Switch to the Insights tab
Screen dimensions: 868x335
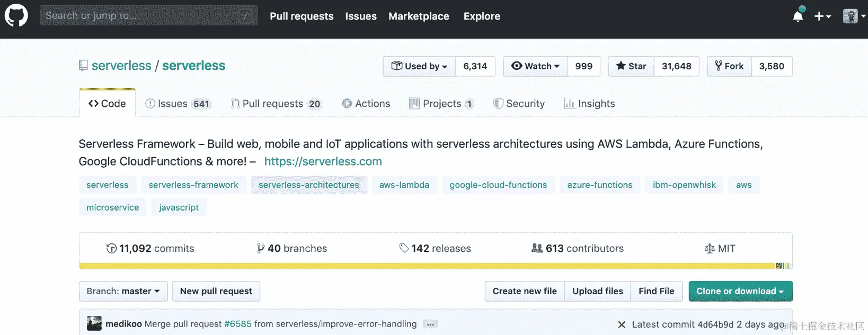click(x=590, y=104)
